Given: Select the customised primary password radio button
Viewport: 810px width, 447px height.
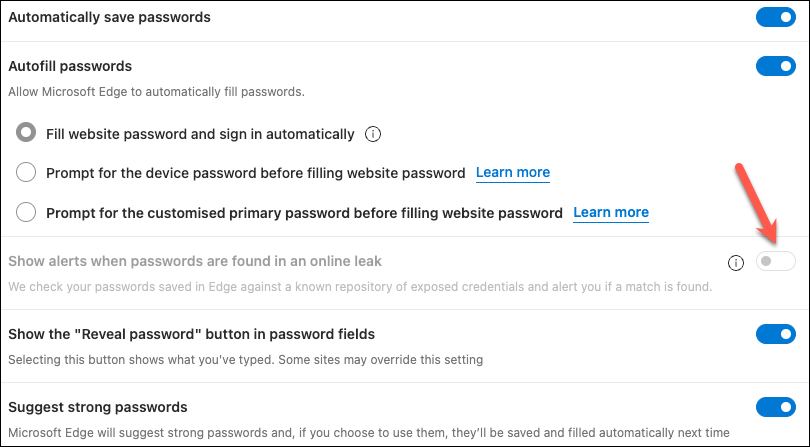Looking at the screenshot, I should pos(27,212).
